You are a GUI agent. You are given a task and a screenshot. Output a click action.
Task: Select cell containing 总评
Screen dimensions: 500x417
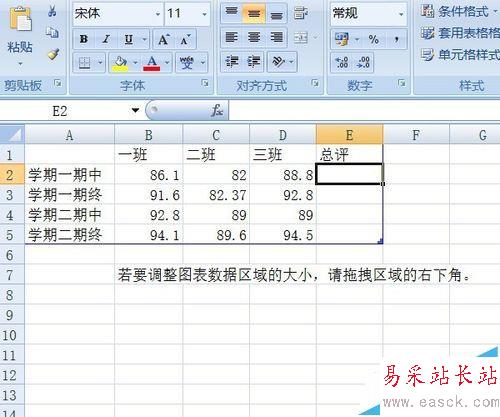click(349, 155)
